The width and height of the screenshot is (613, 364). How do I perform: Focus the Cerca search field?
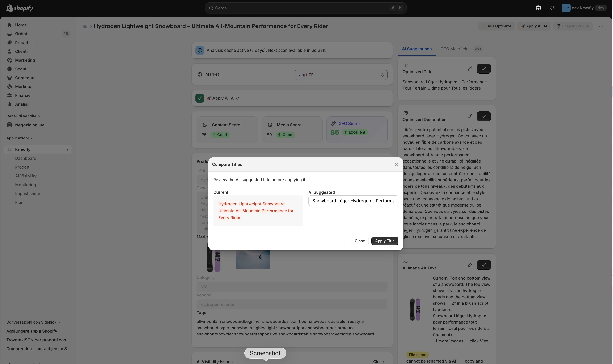pos(305,8)
